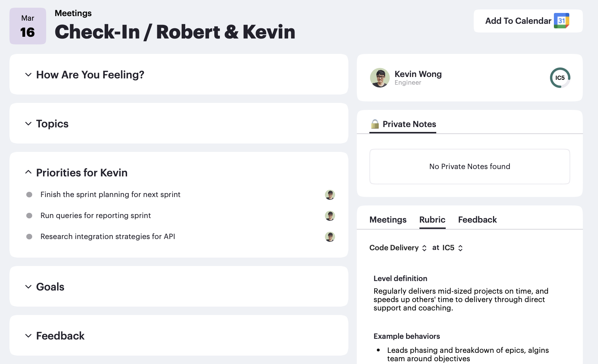This screenshot has height=364, width=598.
Task: Open the Meetings breadcrumb link
Action: (73, 13)
